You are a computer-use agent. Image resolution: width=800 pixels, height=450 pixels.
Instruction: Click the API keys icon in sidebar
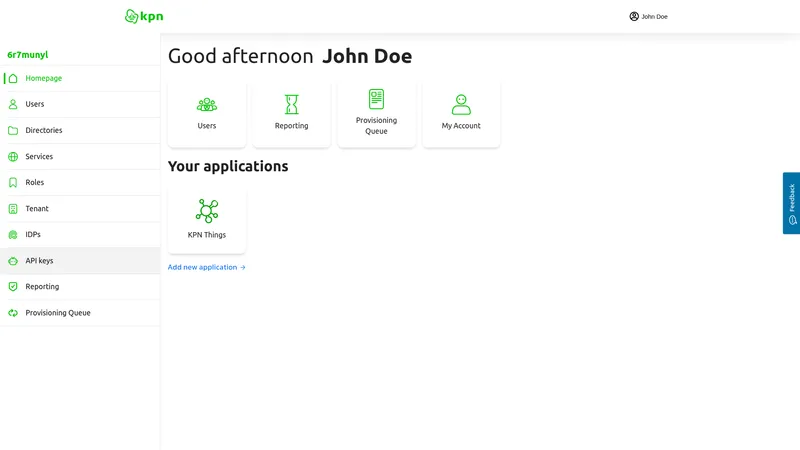pos(13,261)
